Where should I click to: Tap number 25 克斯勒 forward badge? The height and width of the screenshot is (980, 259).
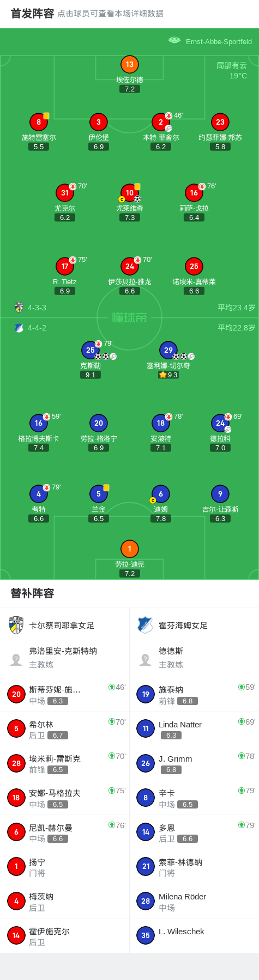(91, 350)
